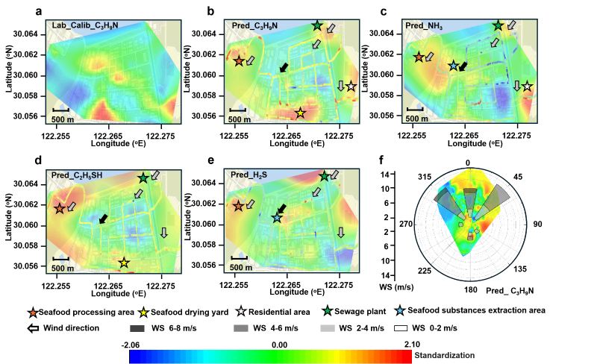Click the black arrow in panel d map
Screen dimensions: 597x364
(103, 219)
